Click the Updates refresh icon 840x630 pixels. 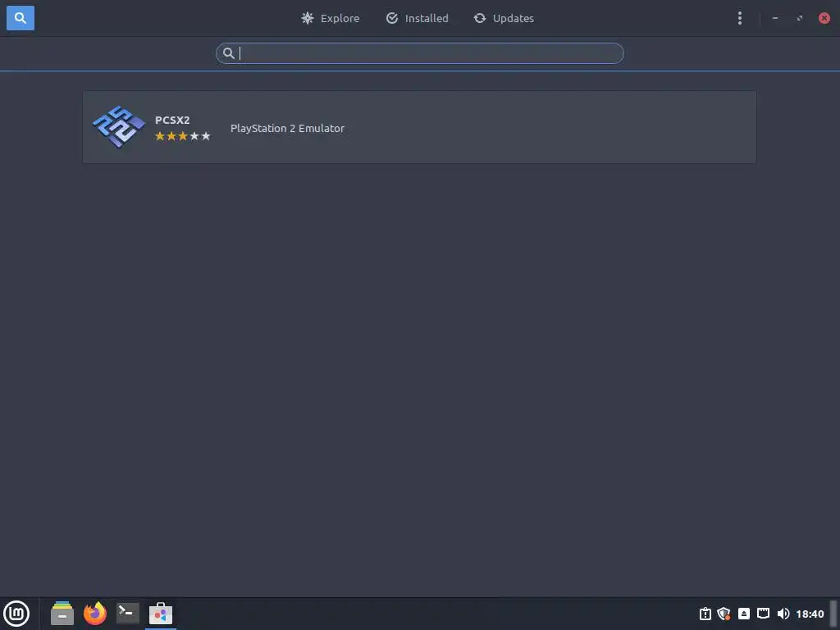480,18
